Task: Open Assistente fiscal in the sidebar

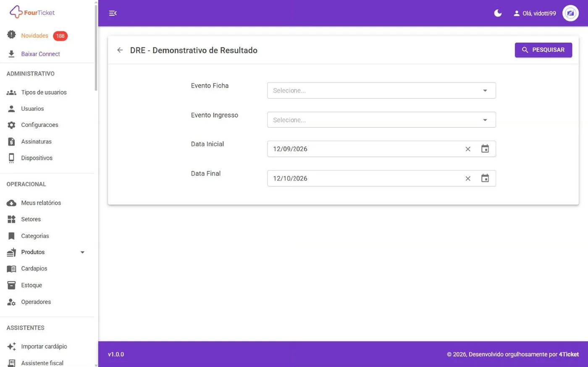Action: pos(42,363)
